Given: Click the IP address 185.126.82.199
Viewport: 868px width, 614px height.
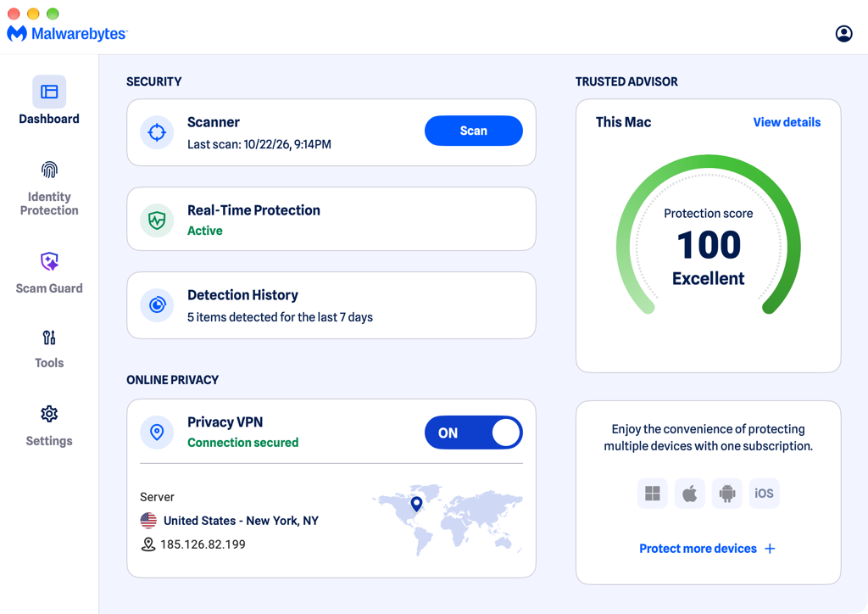Looking at the screenshot, I should (x=203, y=544).
